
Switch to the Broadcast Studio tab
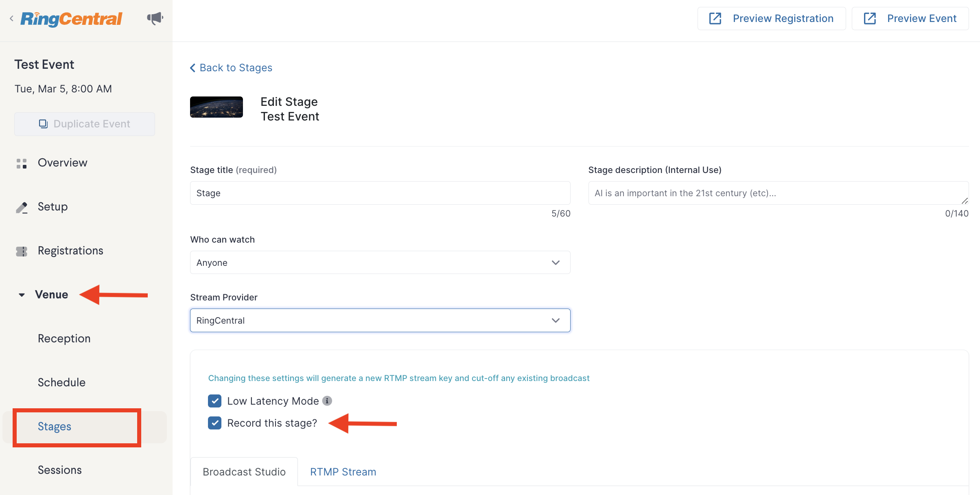click(x=244, y=472)
